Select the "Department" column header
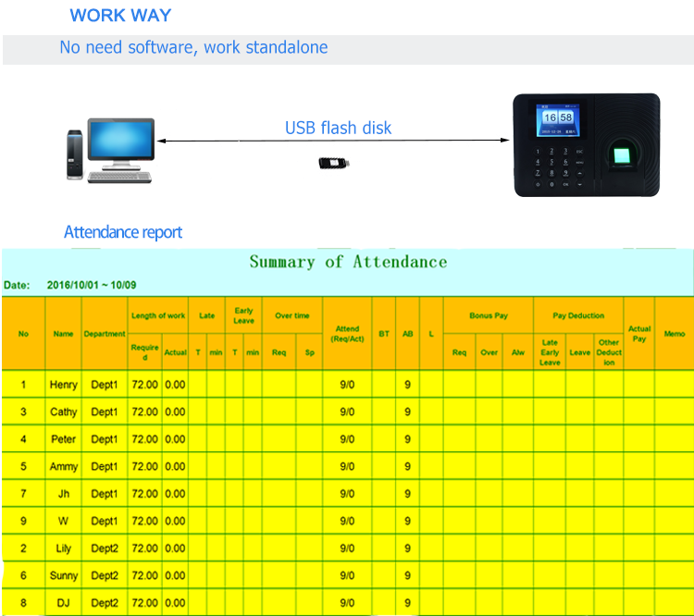 click(x=105, y=334)
